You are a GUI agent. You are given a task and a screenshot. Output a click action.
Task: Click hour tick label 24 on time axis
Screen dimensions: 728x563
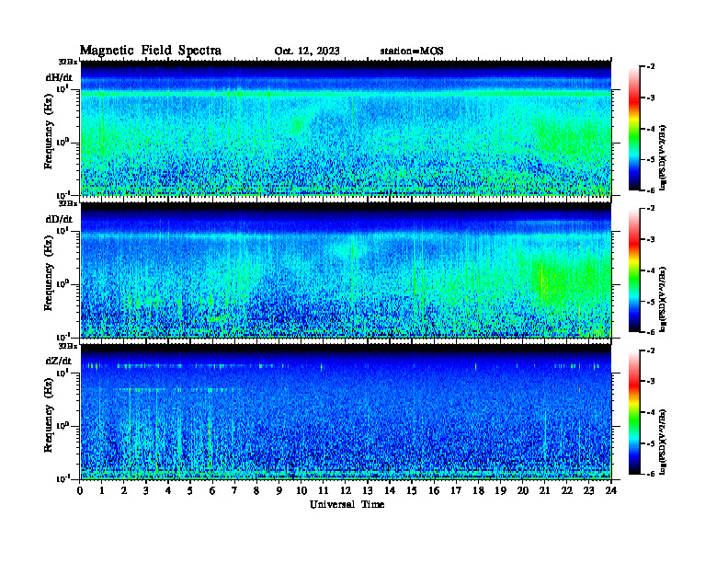(611, 491)
